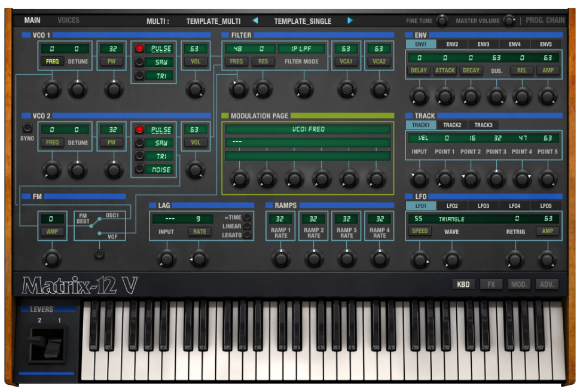This screenshot has width=580, height=392.
Task: Click the ENV delay knob
Action: pyautogui.click(x=419, y=97)
